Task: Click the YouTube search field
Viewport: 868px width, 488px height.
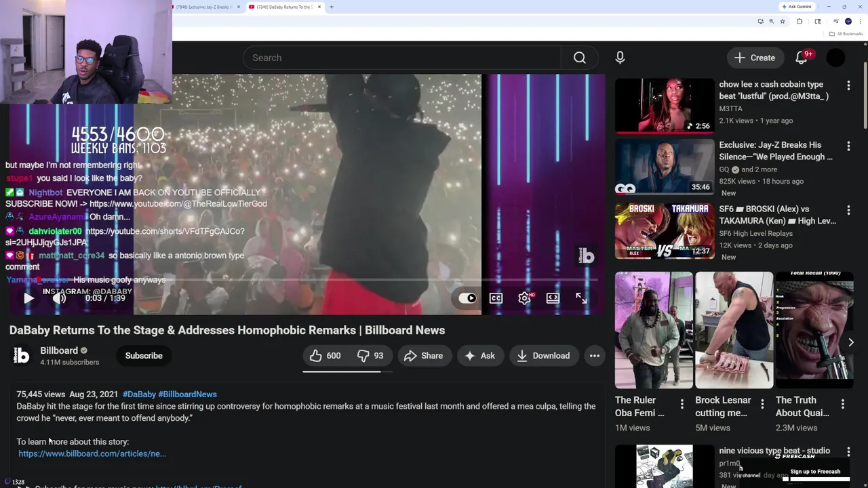Action: (402, 58)
